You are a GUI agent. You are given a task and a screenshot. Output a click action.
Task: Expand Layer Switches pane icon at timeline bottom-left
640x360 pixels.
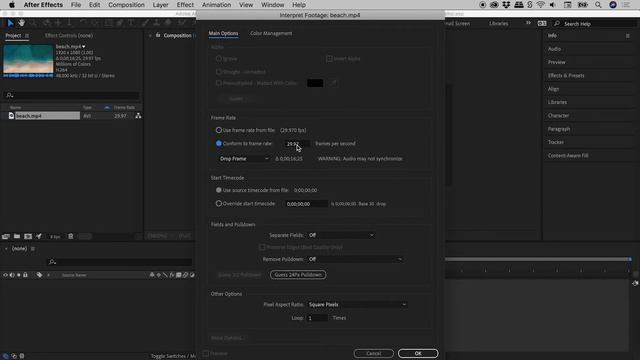(x=5, y=356)
